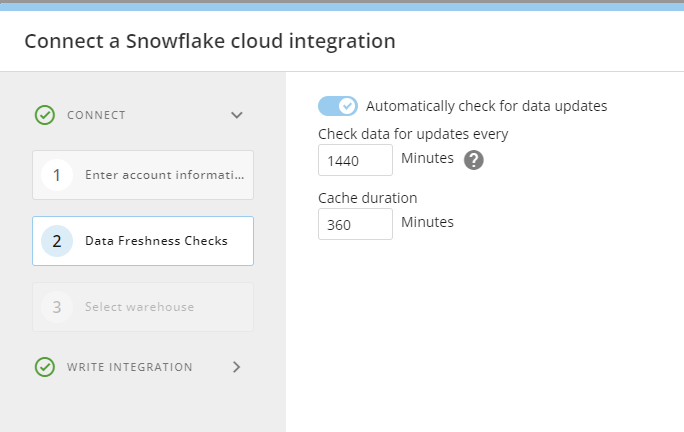
Task: Click the WRITE INTEGRATION heading text
Action: [130, 367]
